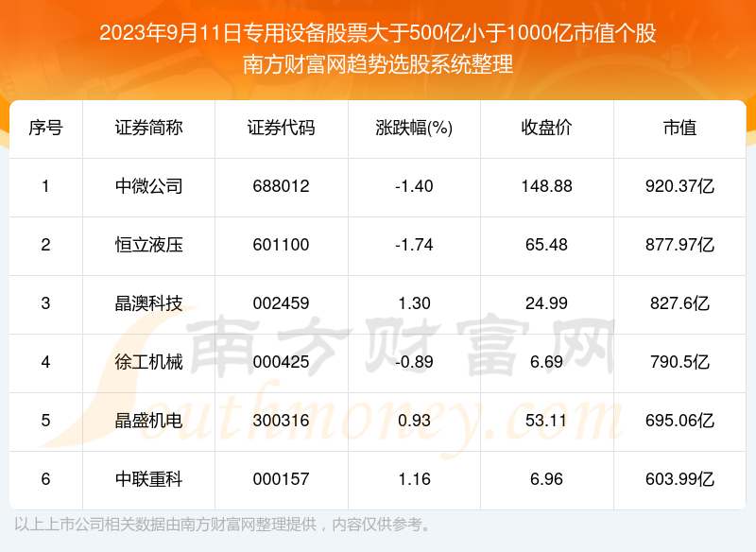Select the stock name 中微公司
Image resolution: width=756 pixels, height=552 pixels.
click(148, 186)
